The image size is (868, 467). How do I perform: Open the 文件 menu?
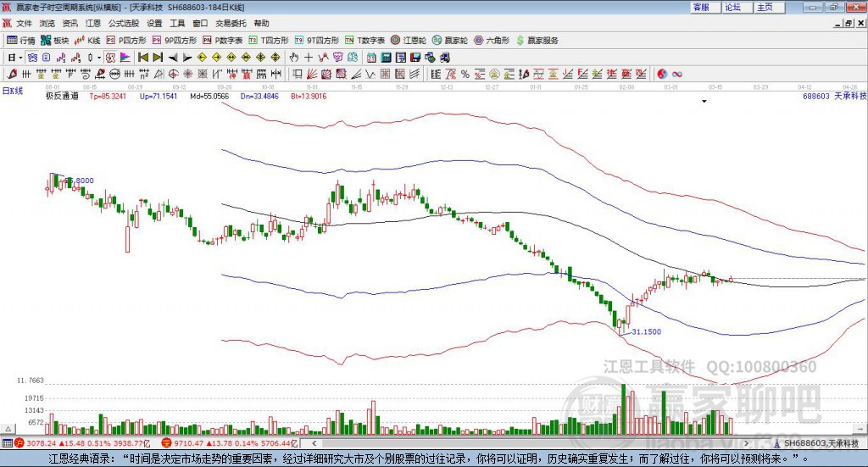coord(25,23)
